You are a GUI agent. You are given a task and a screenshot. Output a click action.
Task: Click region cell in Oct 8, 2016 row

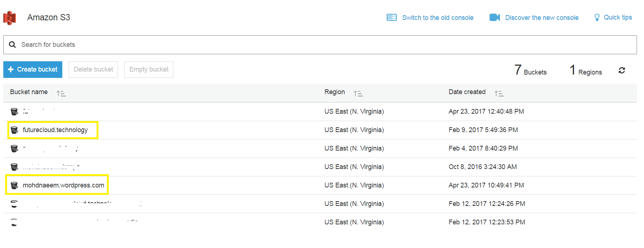354,167
